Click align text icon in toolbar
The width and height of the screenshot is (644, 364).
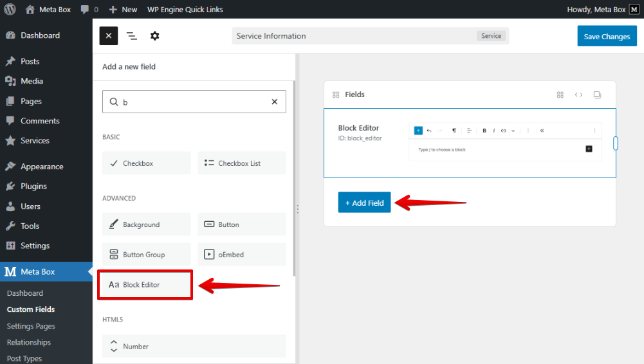click(x=469, y=131)
